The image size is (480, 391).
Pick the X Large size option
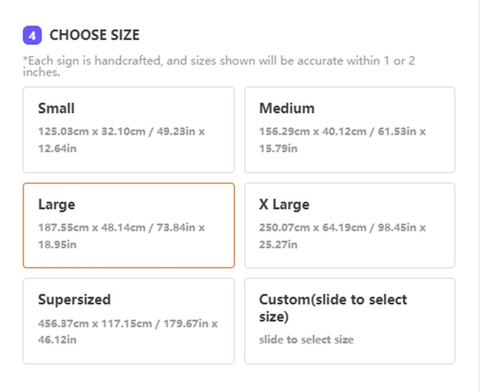pos(350,225)
